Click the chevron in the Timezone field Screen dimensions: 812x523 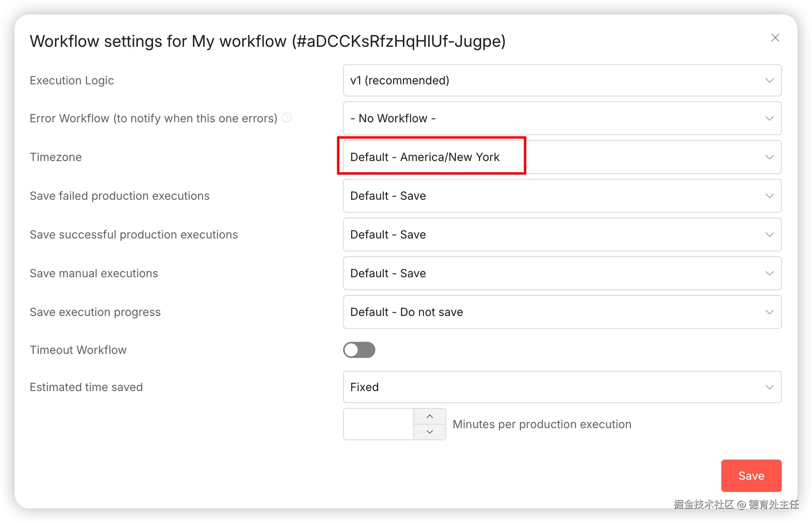(x=769, y=157)
